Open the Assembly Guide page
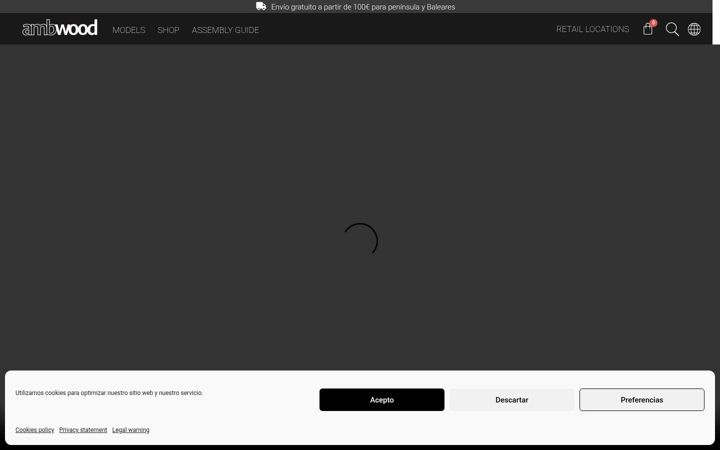 225,30
